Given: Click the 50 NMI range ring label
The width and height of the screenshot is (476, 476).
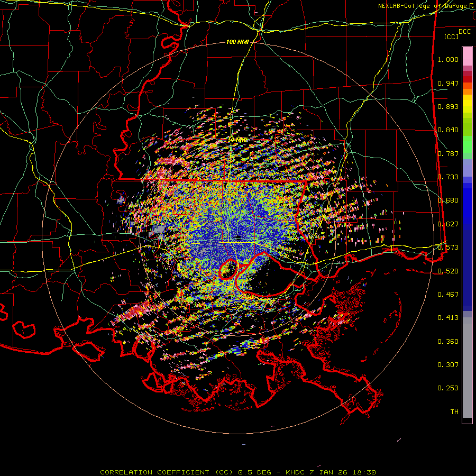Looking at the screenshot, I should (x=237, y=140).
